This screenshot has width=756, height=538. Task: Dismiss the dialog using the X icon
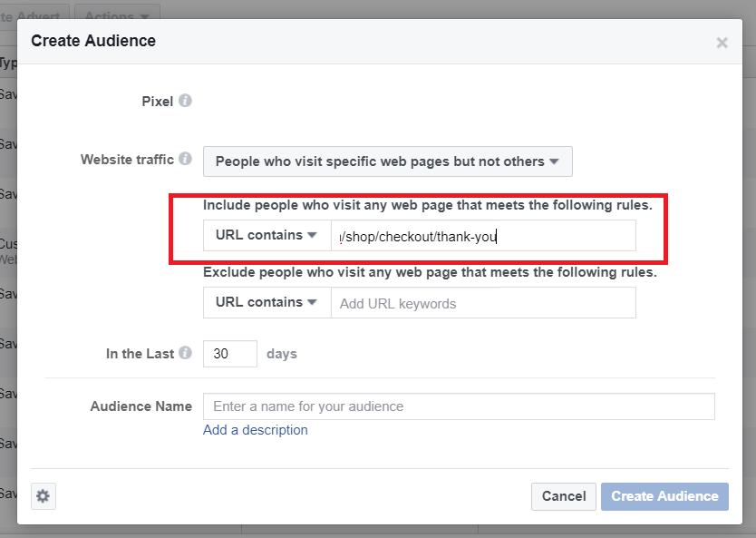pyautogui.click(x=722, y=42)
